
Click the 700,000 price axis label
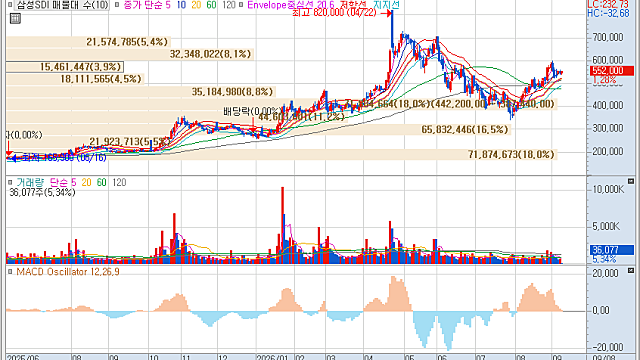click(x=608, y=37)
